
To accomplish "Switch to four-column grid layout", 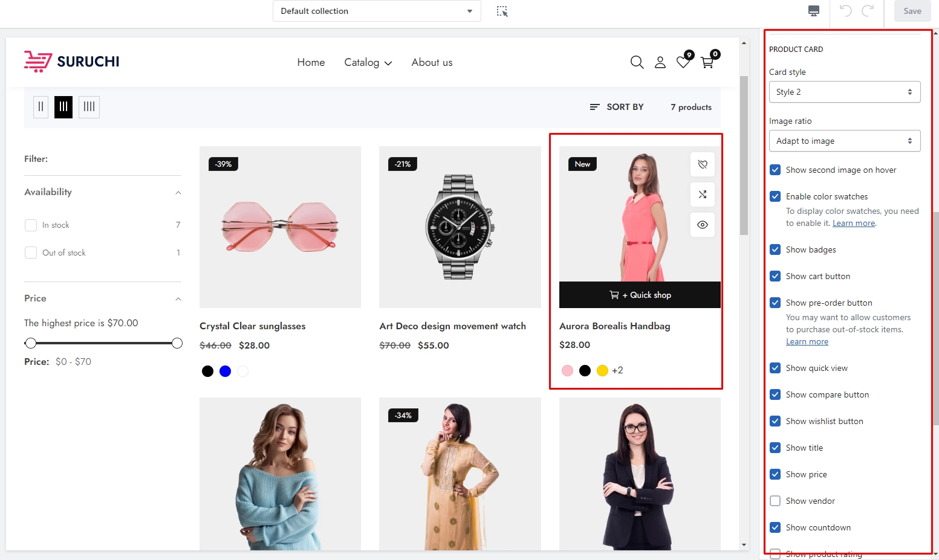I will (89, 107).
